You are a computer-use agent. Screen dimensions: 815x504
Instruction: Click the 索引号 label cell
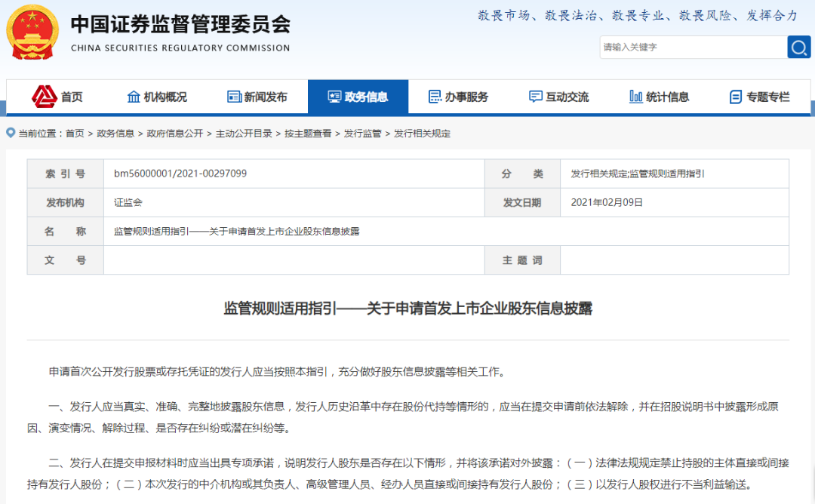tap(66, 174)
